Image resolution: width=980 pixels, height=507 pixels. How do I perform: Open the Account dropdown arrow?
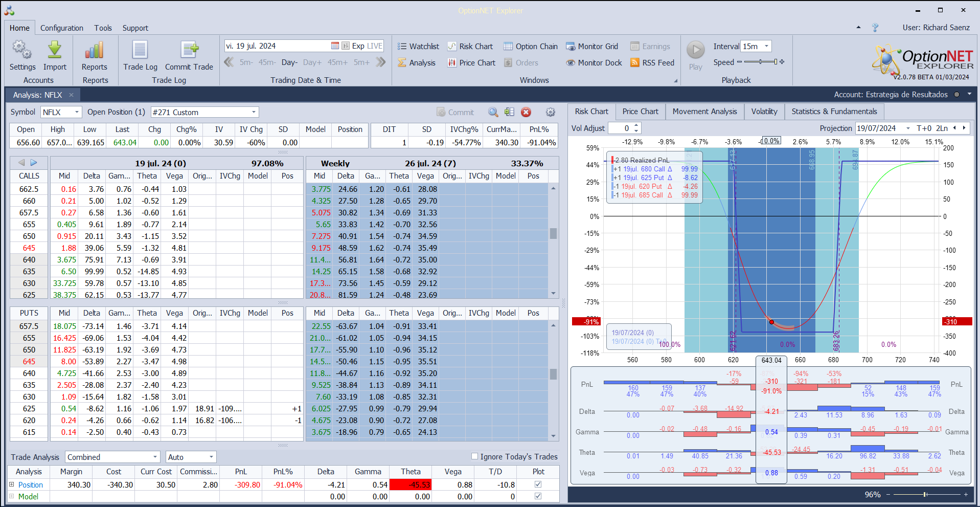pos(969,95)
